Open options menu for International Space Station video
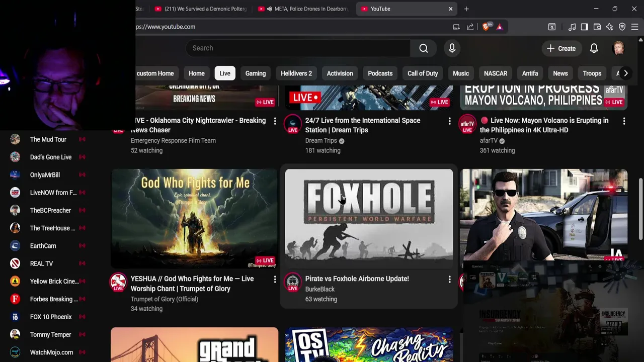The width and height of the screenshot is (644, 362). [449, 121]
